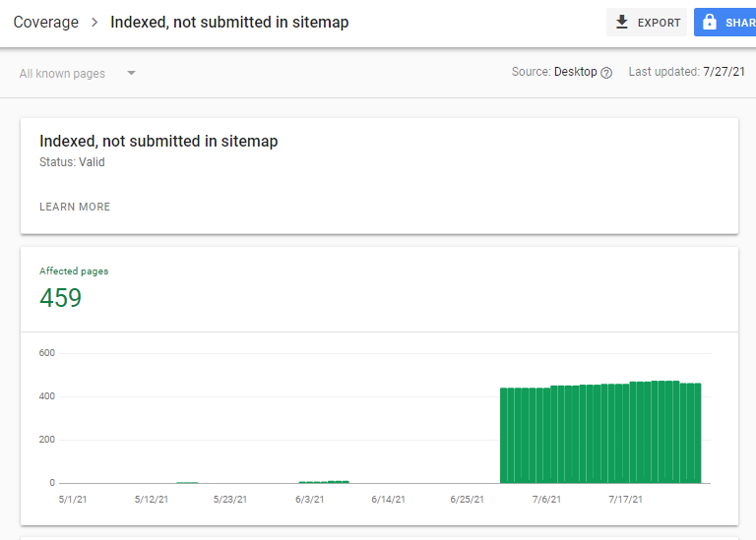Click the 5/12/21 axis date label
Viewport: 756px width, 540px height.
coord(152,500)
